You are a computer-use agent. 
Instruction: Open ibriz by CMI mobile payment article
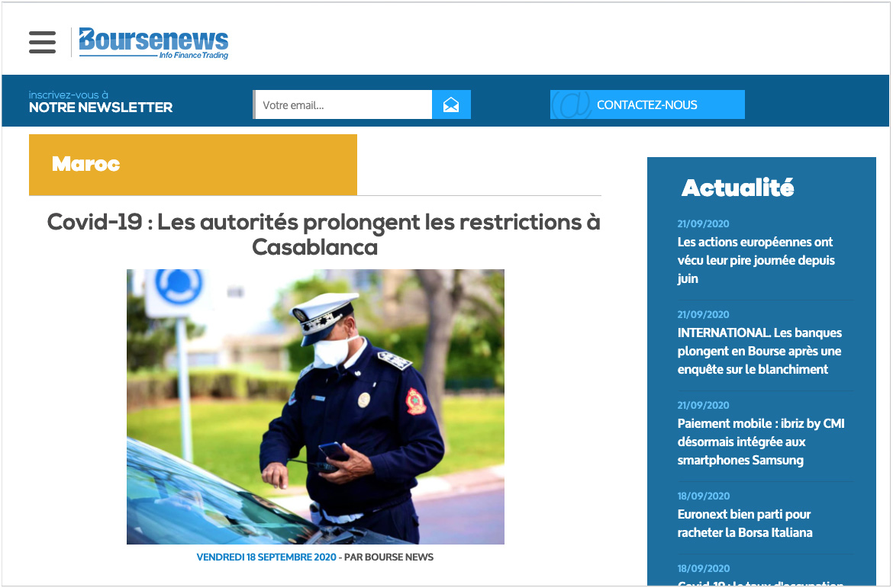point(760,442)
